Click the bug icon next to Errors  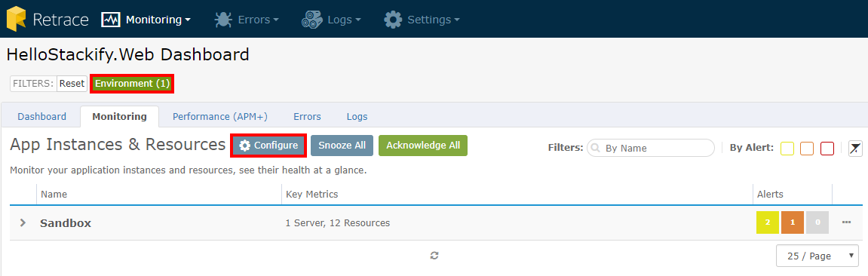point(223,20)
